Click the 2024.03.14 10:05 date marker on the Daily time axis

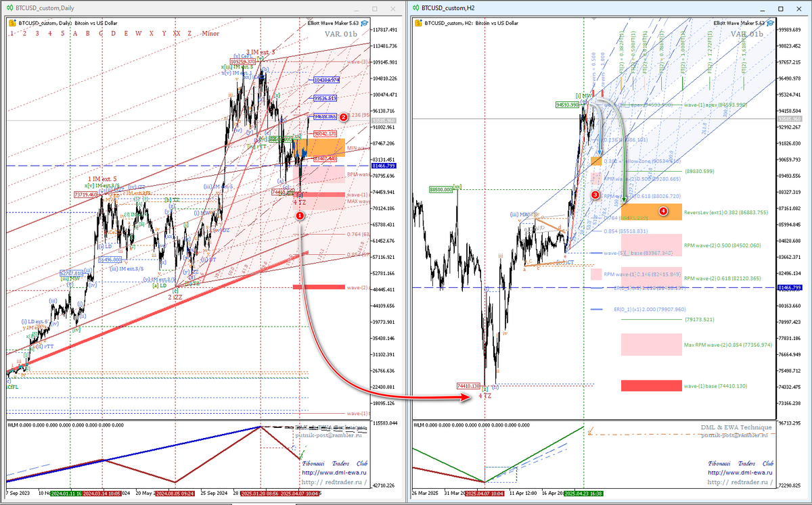tap(101, 494)
